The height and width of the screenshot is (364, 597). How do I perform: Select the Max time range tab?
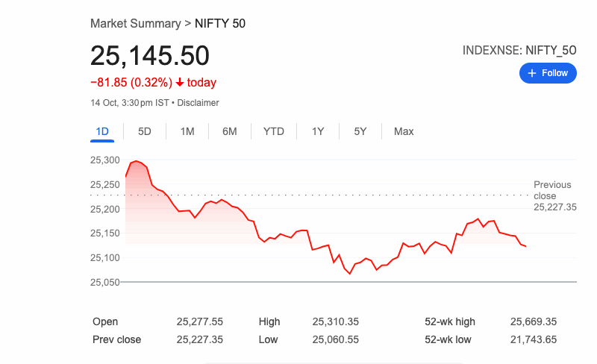click(x=404, y=131)
